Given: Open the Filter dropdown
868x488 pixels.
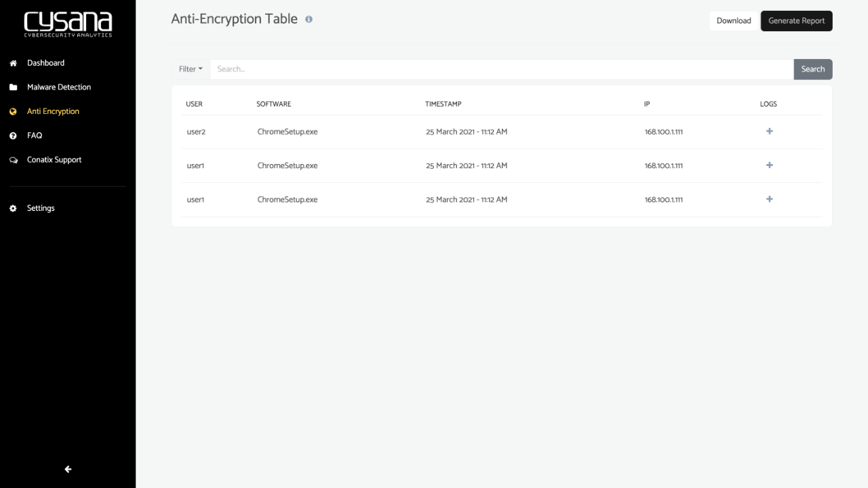Looking at the screenshot, I should [x=191, y=69].
